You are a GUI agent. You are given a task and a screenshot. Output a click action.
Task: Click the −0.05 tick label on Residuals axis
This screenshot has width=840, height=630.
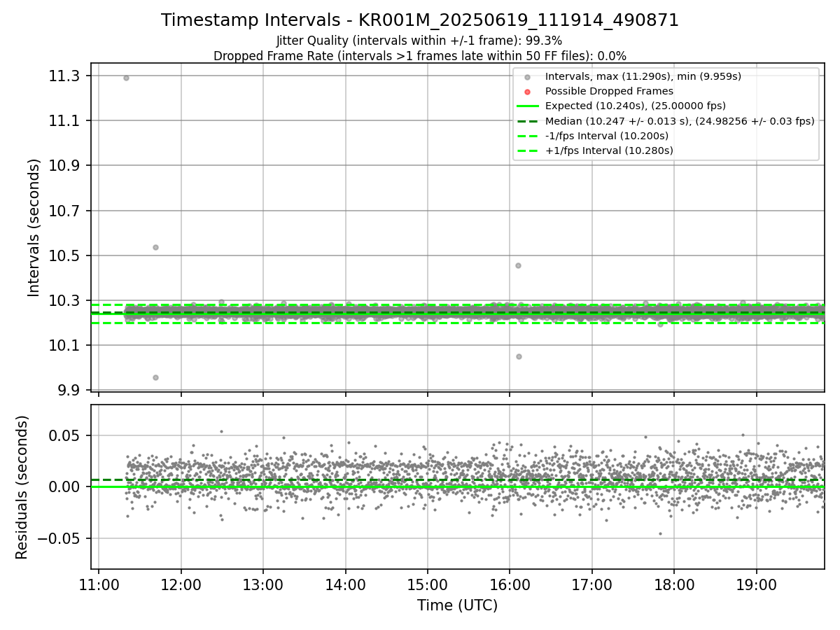tap(59, 538)
